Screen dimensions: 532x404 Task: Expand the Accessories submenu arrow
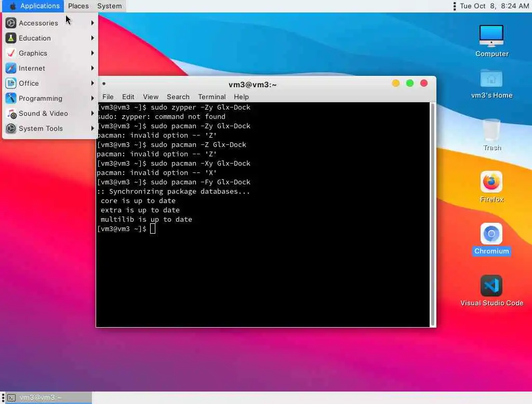92,23
